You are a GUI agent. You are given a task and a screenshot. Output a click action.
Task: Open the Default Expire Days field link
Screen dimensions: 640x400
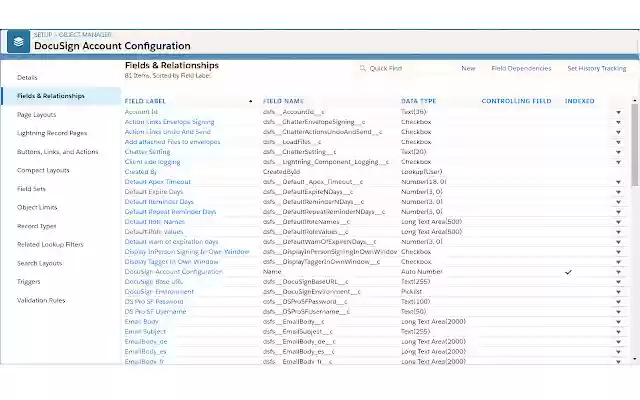pos(154,192)
